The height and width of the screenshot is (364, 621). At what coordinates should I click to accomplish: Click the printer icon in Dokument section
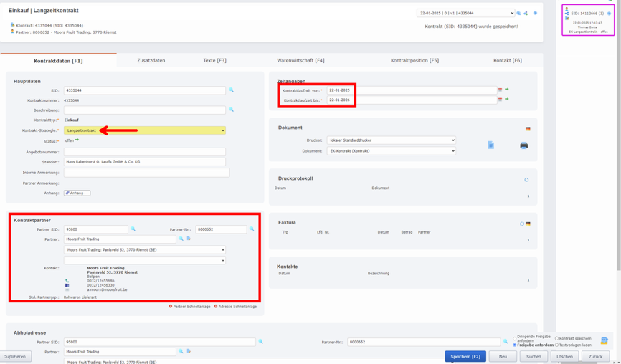coord(523,145)
